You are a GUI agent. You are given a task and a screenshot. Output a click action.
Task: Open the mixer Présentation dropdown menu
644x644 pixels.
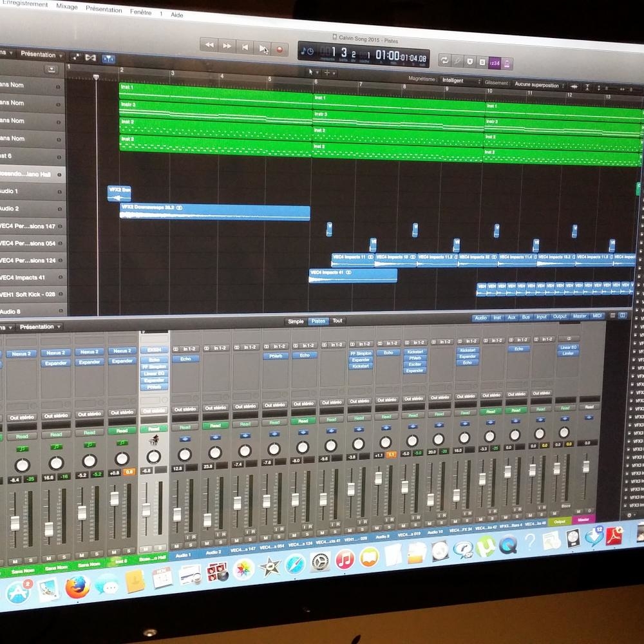(40, 327)
